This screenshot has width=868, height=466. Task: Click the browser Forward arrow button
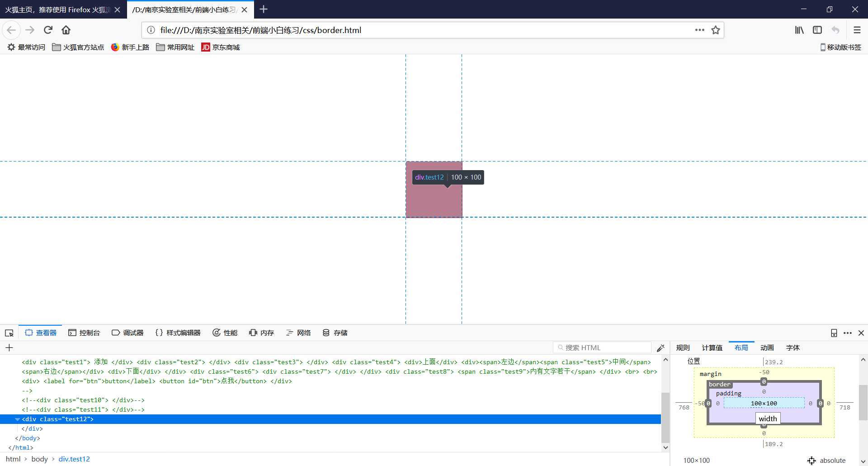pos(30,30)
